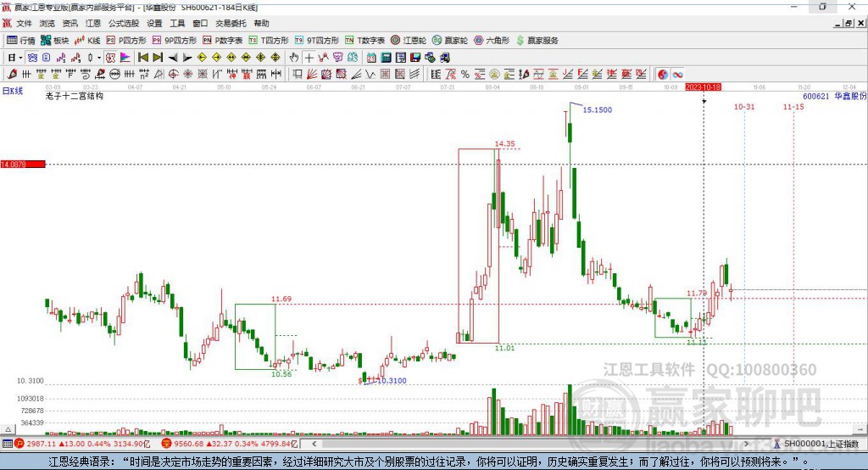Open the 9P四方形 tool

(x=175, y=41)
